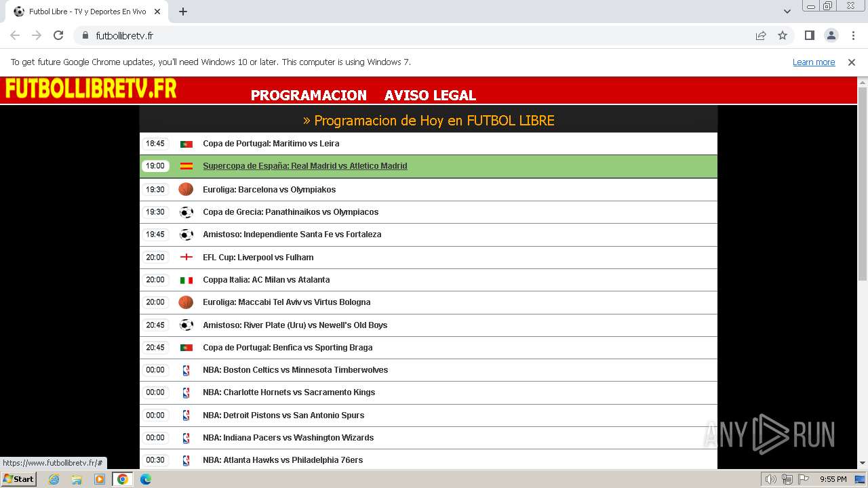Open a new browser tab
The width and height of the screenshot is (868, 488).
coord(182,12)
